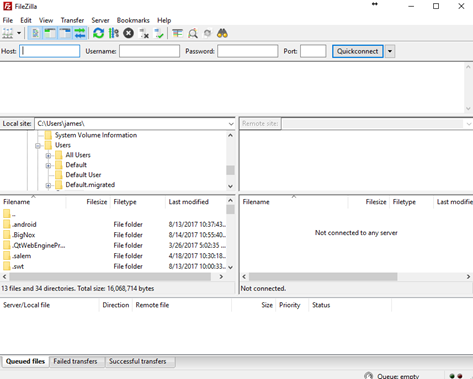Focus the Username input field
473x379 pixels.
(x=149, y=51)
